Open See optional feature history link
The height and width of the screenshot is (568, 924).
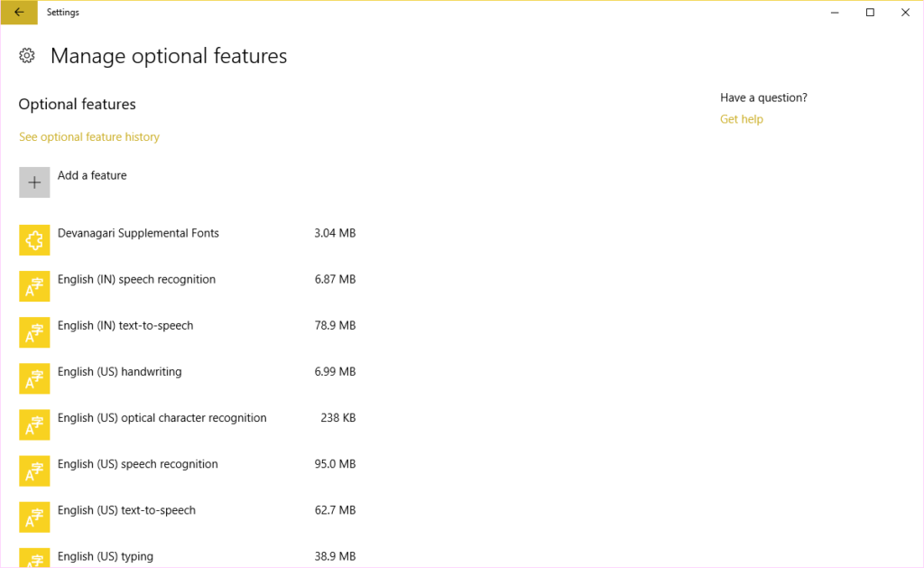tap(89, 137)
